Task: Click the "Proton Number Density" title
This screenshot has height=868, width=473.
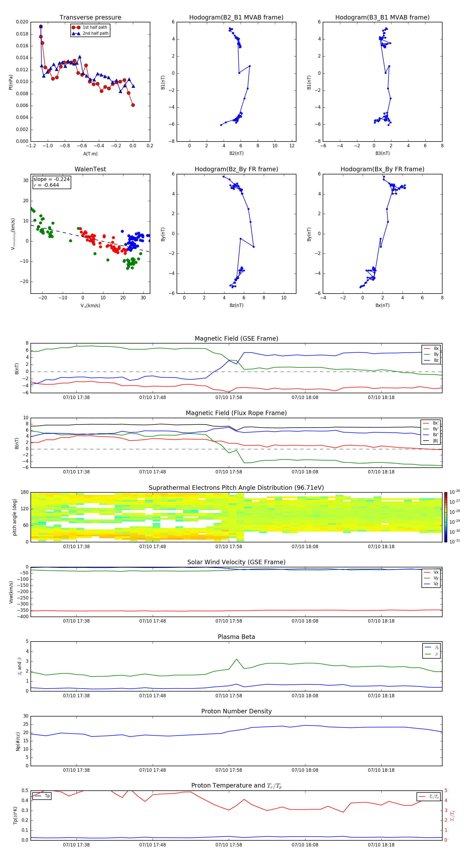Action: [x=236, y=711]
